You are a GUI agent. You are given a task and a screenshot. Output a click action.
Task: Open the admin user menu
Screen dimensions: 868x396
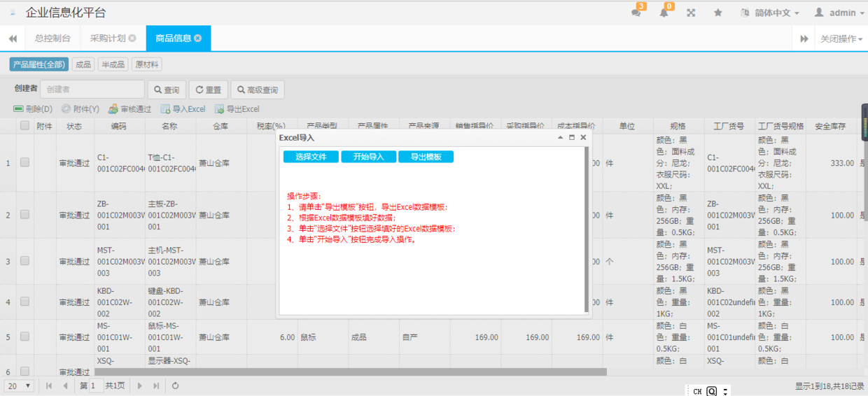coord(838,13)
